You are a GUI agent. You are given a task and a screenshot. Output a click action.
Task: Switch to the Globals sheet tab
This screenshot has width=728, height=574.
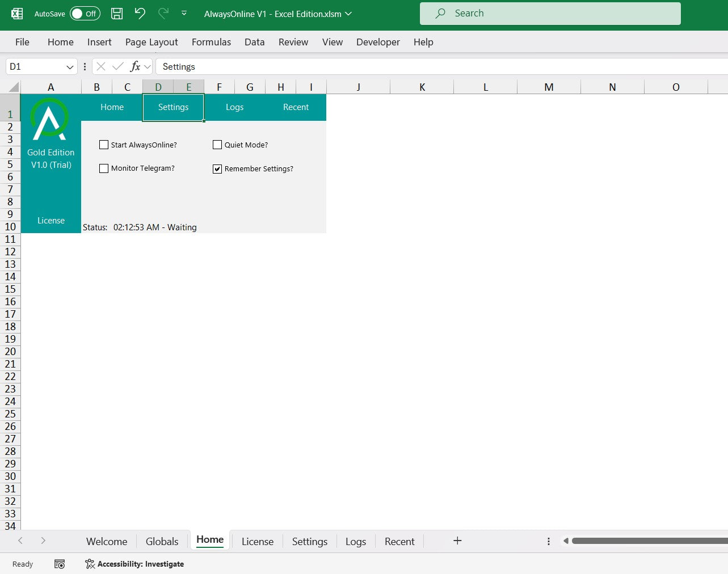[162, 542]
